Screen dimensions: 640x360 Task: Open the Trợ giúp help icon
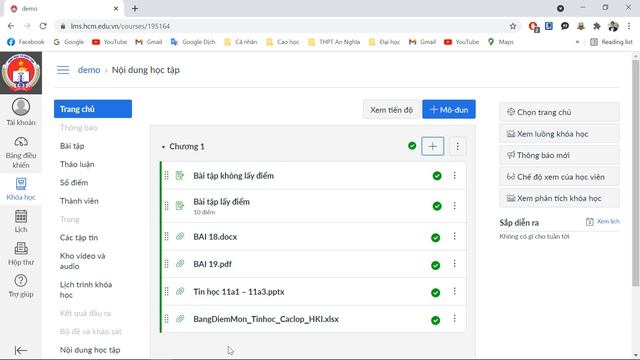pyautogui.click(x=21, y=286)
